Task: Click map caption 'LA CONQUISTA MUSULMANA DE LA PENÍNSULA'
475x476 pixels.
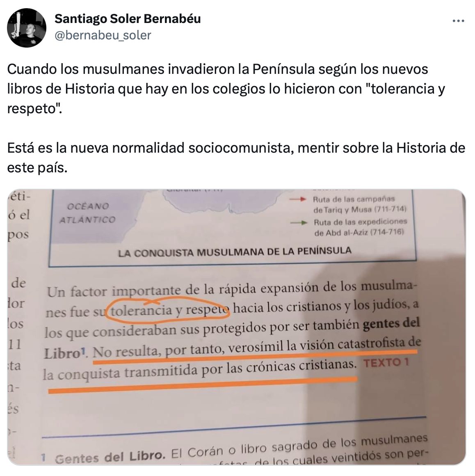Action: [x=234, y=252]
